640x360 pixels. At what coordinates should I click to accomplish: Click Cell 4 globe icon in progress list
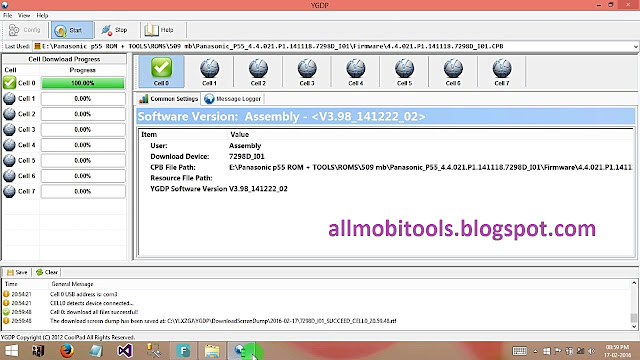coord(9,145)
